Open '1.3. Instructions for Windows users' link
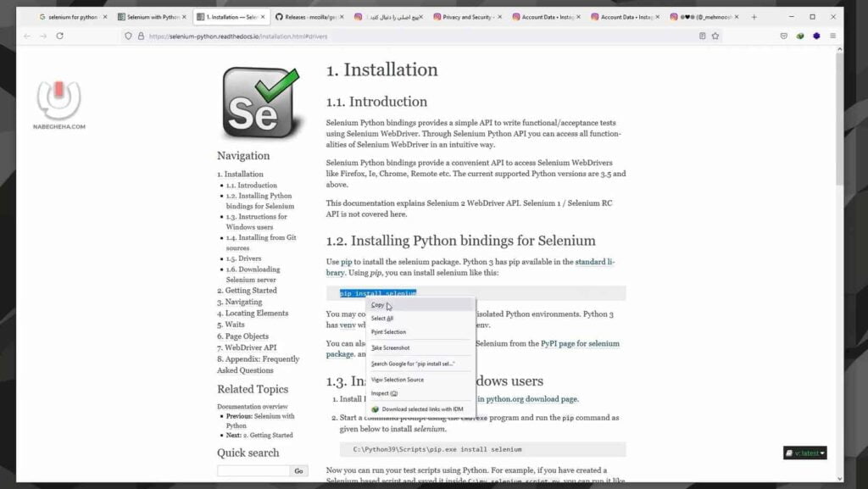The height and width of the screenshot is (489, 868). coord(256,222)
